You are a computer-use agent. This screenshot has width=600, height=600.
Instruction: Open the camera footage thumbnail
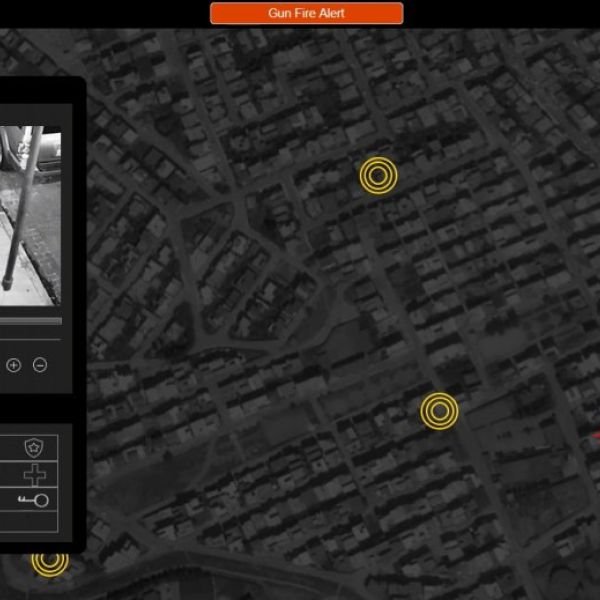[x=30, y=215]
